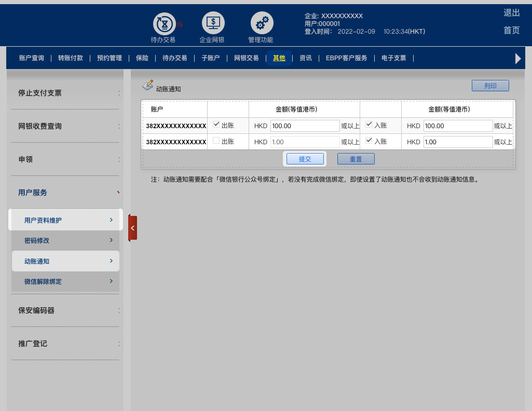Click the 重置 reset button
The image size is (532, 411).
coord(356,159)
